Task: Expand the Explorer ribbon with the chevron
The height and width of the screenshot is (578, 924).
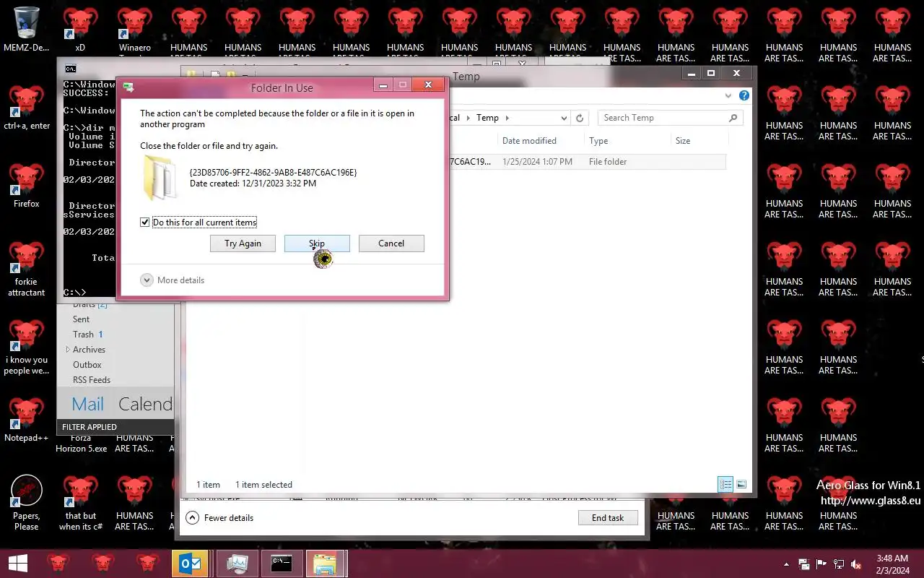Action: (x=728, y=95)
